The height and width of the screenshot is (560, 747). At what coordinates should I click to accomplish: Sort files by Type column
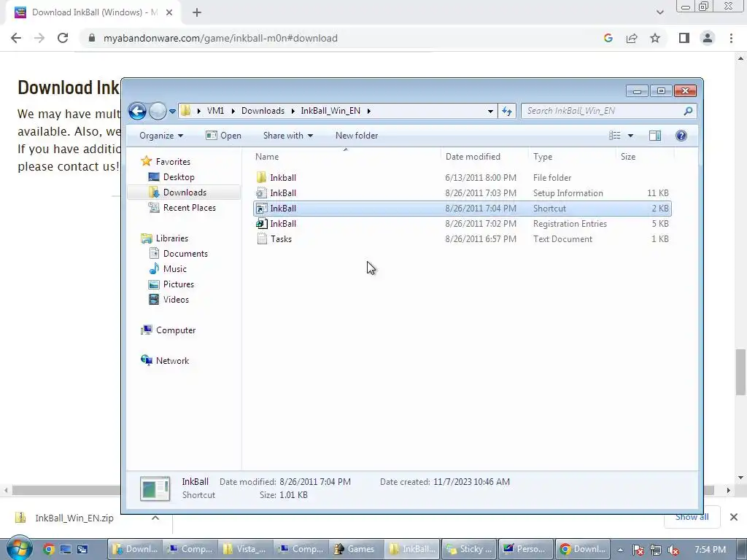[572, 157]
